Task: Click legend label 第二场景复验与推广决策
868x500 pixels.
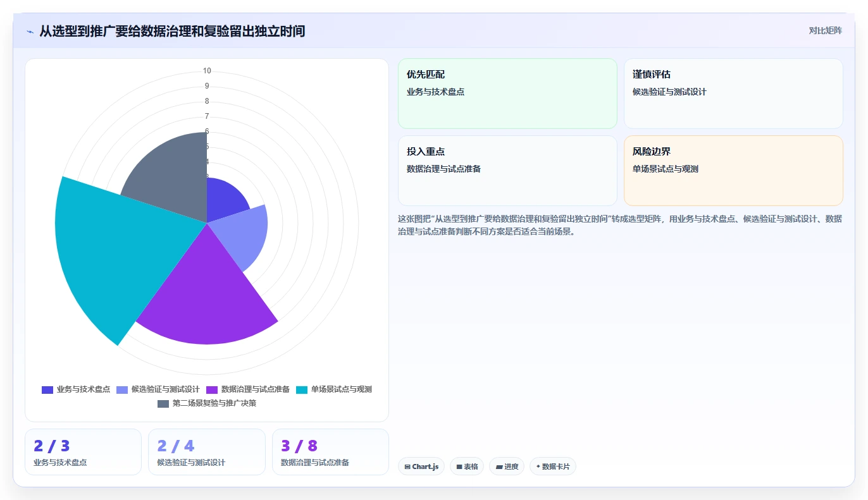Action: click(214, 403)
